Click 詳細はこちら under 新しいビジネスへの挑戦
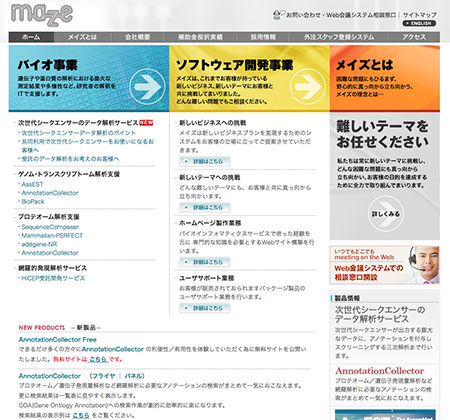This screenshot has width=450, height=420. (205, 161)
